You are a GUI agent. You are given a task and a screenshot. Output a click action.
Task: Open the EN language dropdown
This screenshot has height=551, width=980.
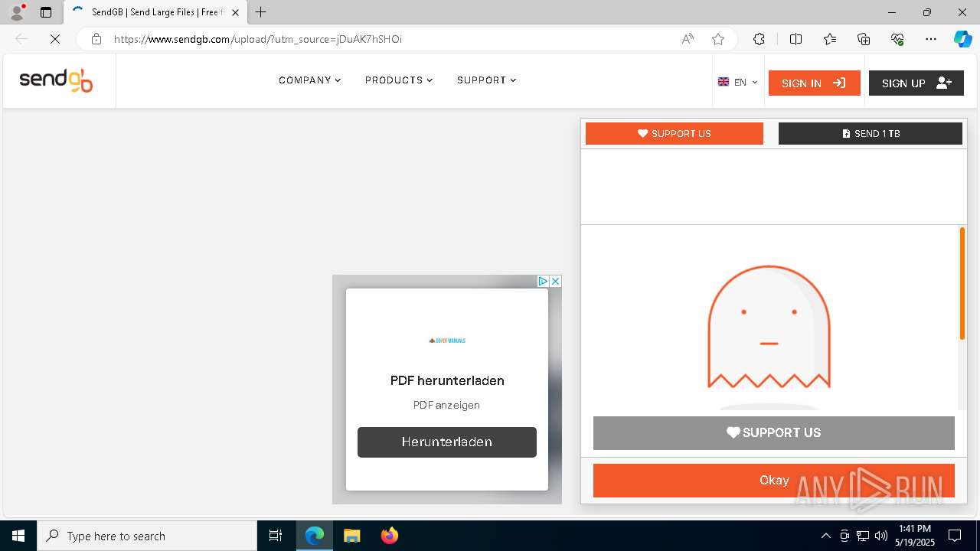[x=738, y=82]
